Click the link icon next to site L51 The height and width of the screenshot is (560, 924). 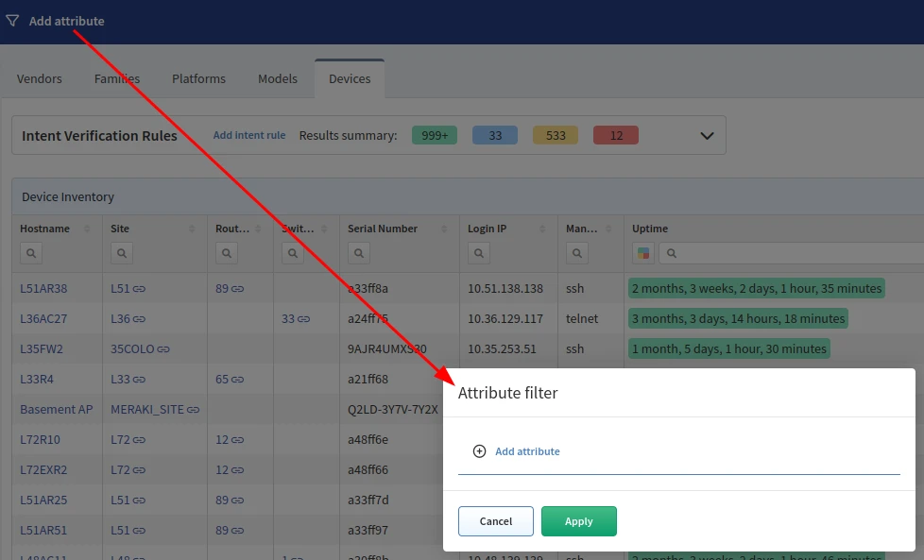139,289
